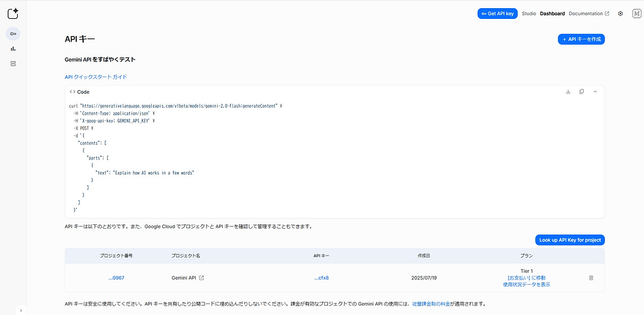Click the X-goog-api-key header line

coord(114,121)
